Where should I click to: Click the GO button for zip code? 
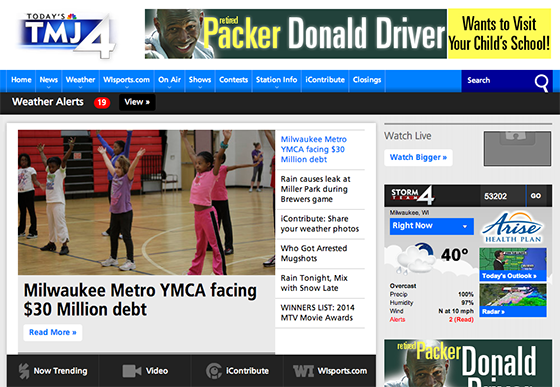click(x=536, y=196)
